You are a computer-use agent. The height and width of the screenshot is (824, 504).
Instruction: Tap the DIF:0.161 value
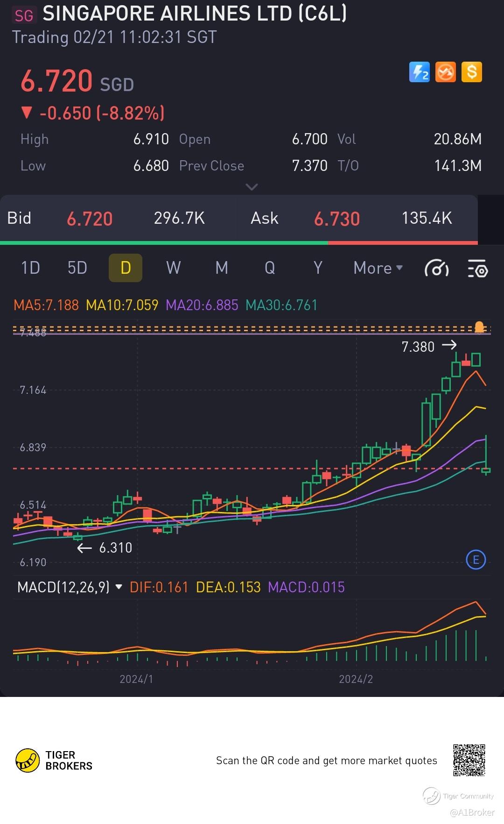coord(159,587)
